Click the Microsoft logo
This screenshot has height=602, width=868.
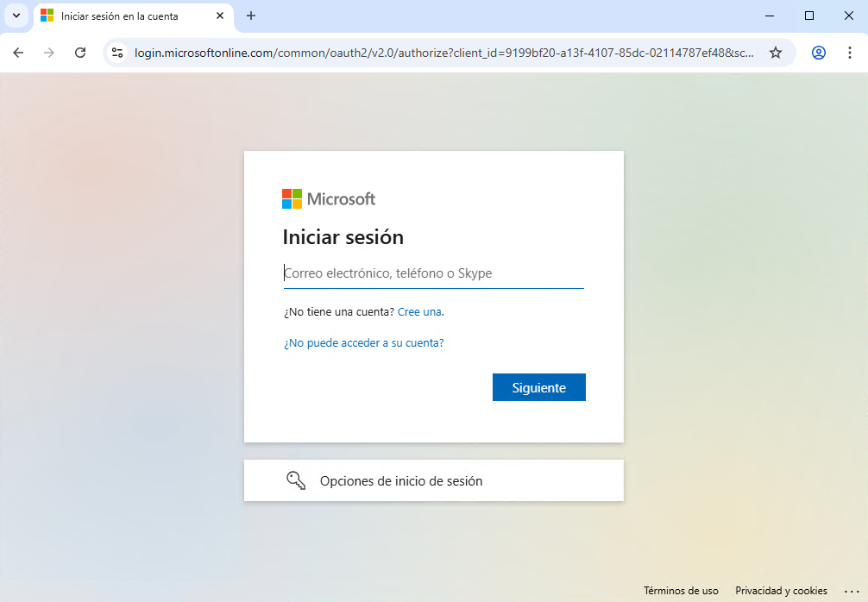point(328,198)
